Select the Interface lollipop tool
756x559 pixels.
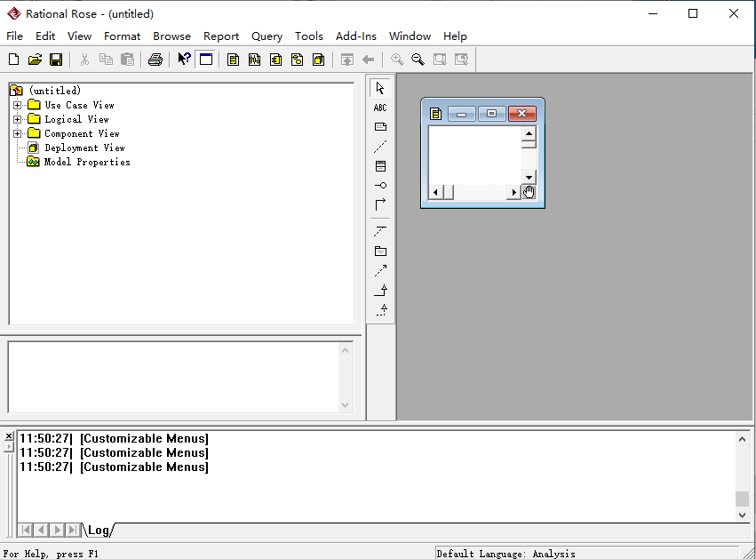click(x=380, y=185)
